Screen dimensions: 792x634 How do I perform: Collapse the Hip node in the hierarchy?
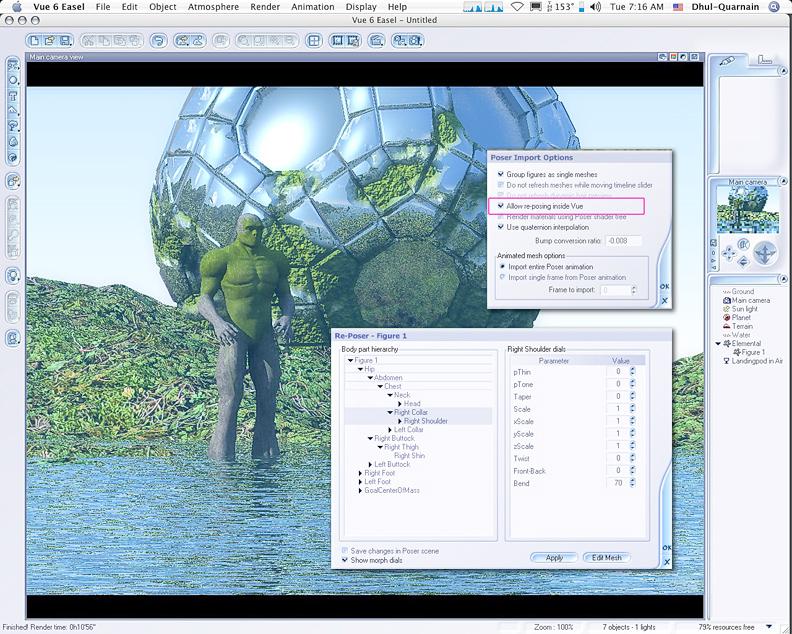click(360, 369)
